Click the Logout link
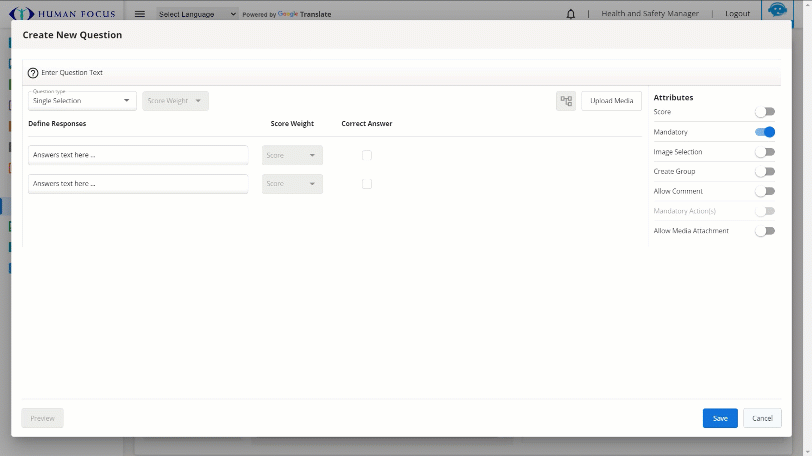 point(737,14)
